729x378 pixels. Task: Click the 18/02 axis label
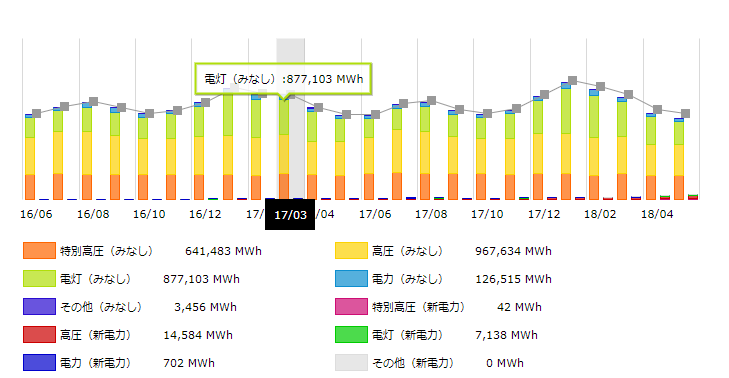point(600,214)
